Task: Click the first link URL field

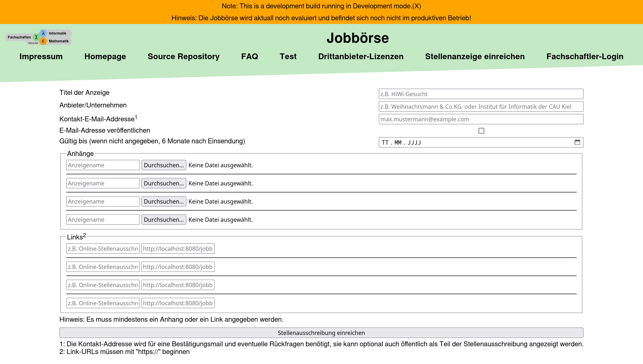Action: pos(178,249)
